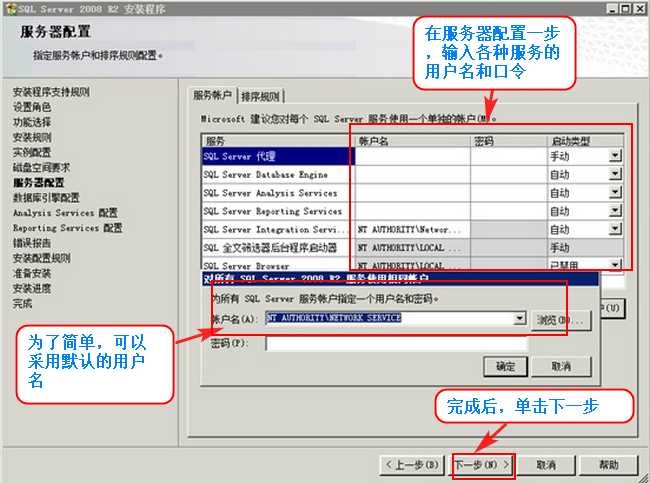Open startup type dropdown for SQL Server 代理
The image size is (650, 483).
(x=616, y=156)
